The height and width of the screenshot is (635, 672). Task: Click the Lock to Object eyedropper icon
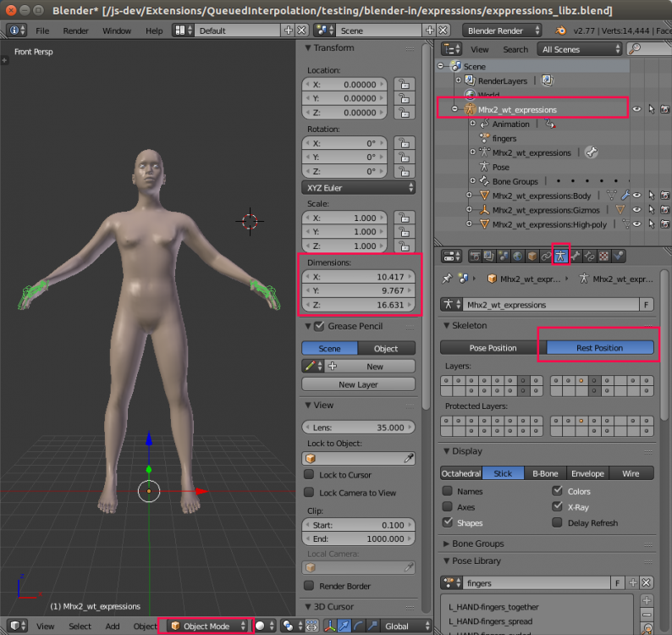tap(408, 458)
